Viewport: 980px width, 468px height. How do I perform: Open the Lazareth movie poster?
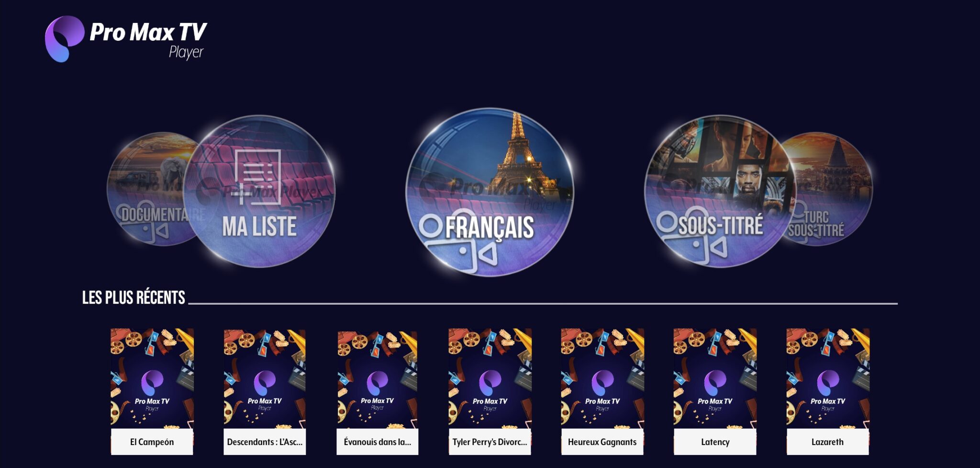click(x=828, y=378)
